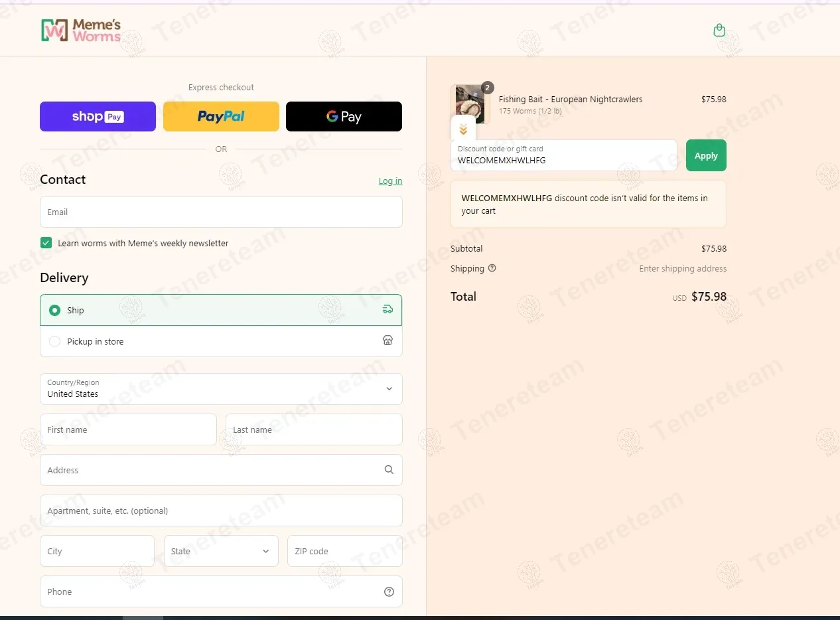Click the 'Enter shipping address' text
This screenshot has width=840, height=620.
(683, 269)
